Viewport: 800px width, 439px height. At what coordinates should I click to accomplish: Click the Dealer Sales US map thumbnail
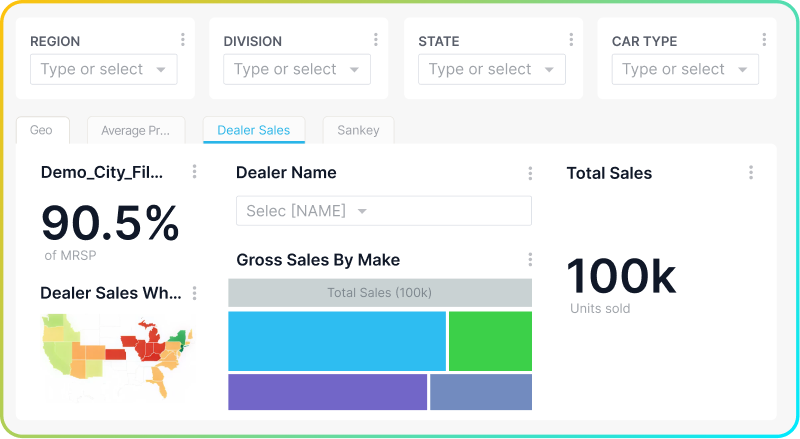click(117, 356)
